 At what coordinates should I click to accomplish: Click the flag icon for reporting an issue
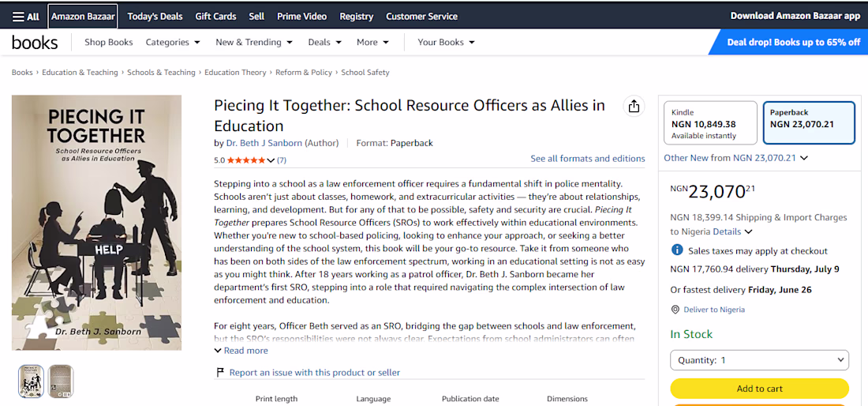[x=220, y=372]
